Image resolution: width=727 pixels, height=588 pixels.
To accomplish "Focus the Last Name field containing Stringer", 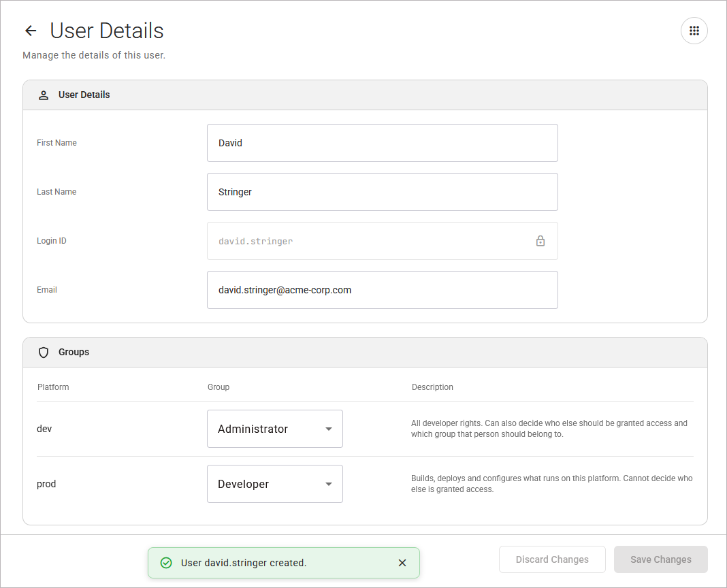I will (x=383, y=192).
